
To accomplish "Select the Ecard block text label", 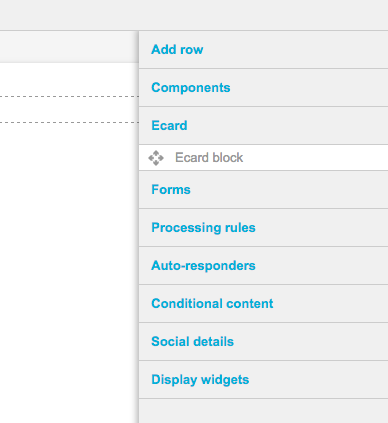I will [209, 158].
